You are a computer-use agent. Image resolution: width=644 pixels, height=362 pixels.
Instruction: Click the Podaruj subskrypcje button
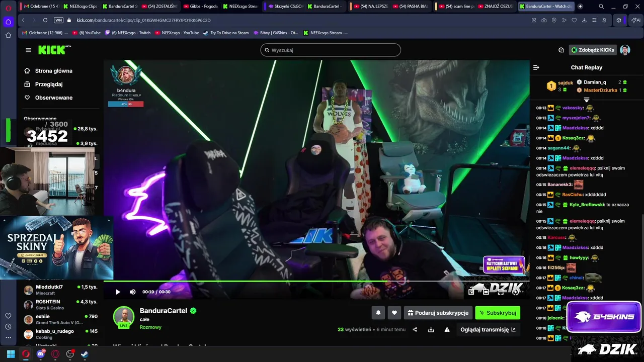pyautogui.click(x=438, y=313)
